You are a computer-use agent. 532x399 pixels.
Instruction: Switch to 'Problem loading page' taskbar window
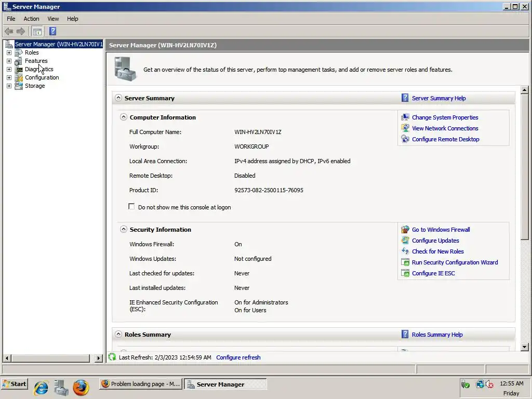pyautogui.click(x=141, y=384)
